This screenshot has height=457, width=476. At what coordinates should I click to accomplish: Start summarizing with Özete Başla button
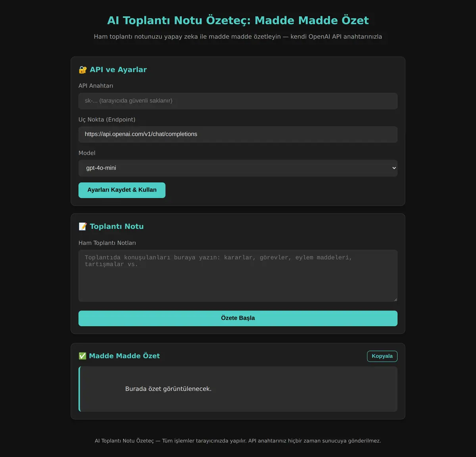click(238, 318)
